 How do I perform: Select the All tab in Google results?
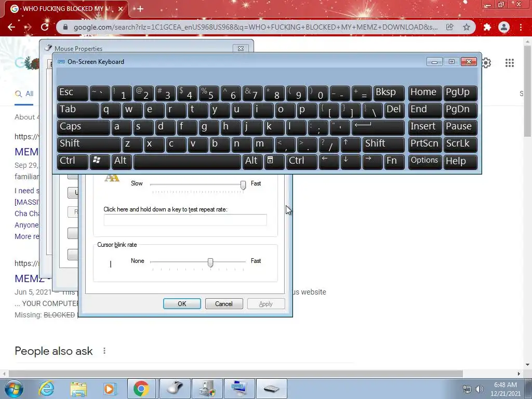[x=24, y=94]
